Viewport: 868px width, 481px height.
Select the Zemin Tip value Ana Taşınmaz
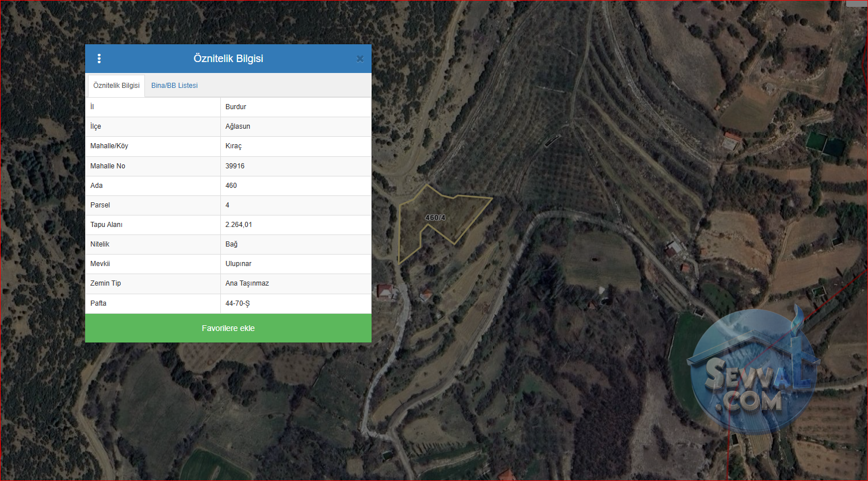pos(247,283)
